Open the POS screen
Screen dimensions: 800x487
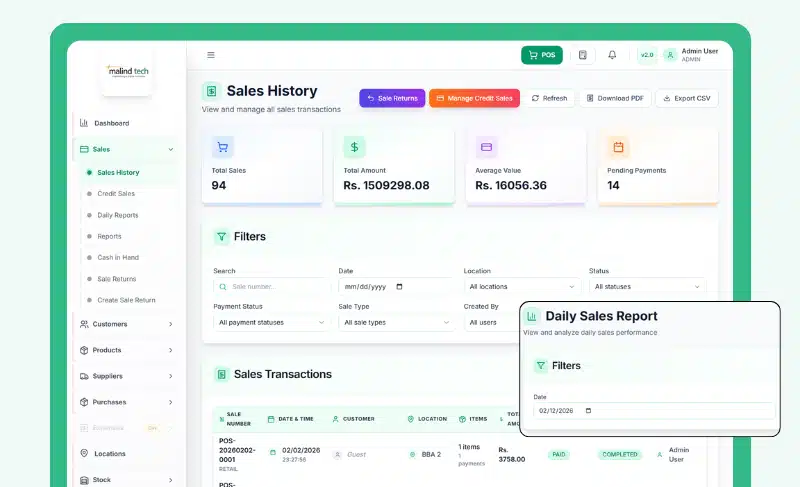(541, 55)
